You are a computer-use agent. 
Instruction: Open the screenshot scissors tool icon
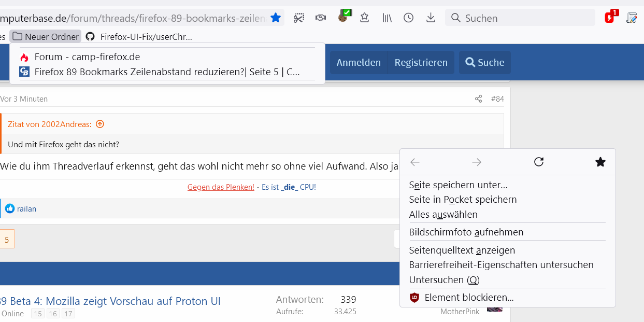tap(299, 18)
